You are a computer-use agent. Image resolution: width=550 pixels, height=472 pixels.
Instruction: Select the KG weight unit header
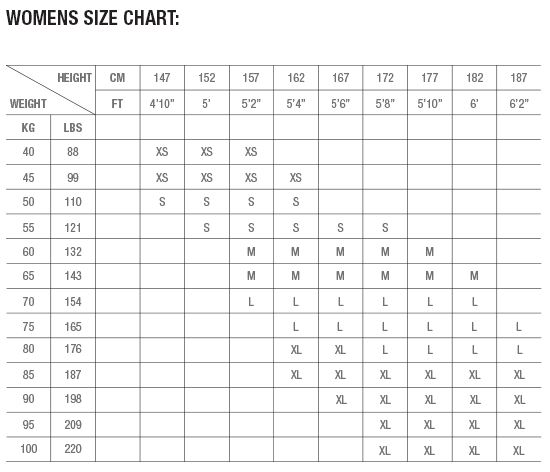tap(28, 127)
